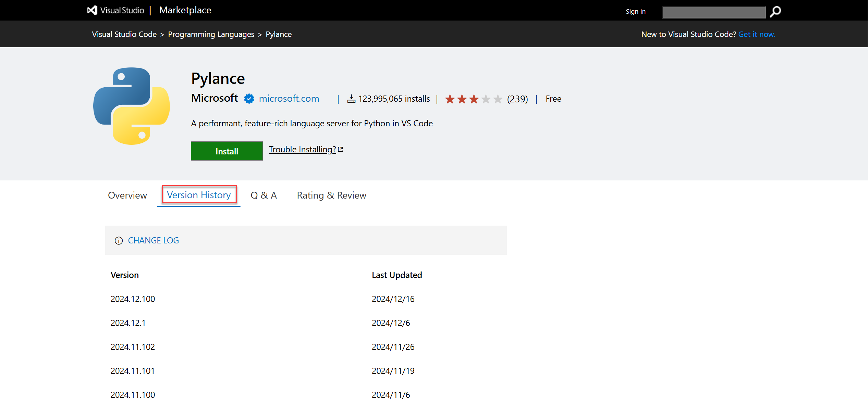Viewport: 868px width, 417px height.
Task: Open the microsoft.com publisher link
Action: 289,99
